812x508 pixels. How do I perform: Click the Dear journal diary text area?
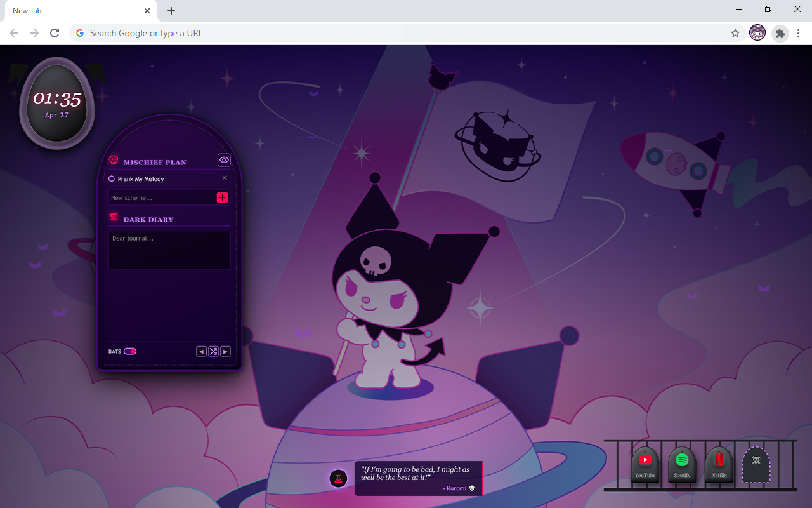[169, 250]
